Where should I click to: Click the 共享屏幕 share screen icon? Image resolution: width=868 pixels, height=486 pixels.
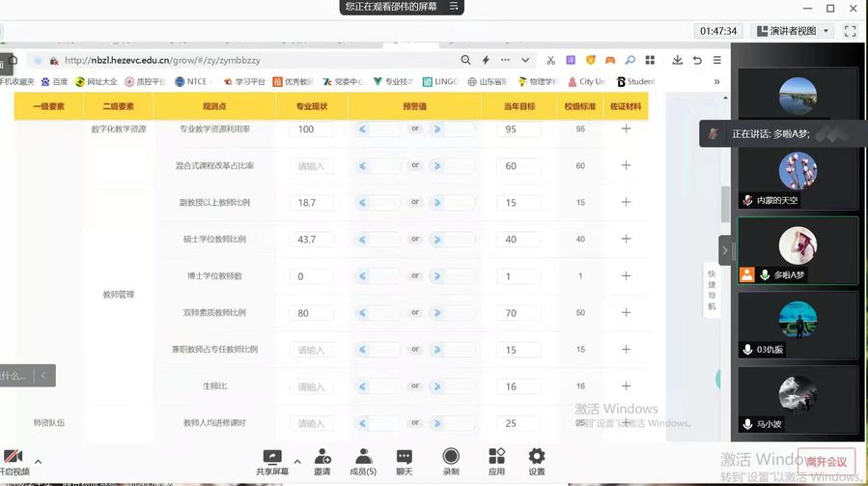271,456
